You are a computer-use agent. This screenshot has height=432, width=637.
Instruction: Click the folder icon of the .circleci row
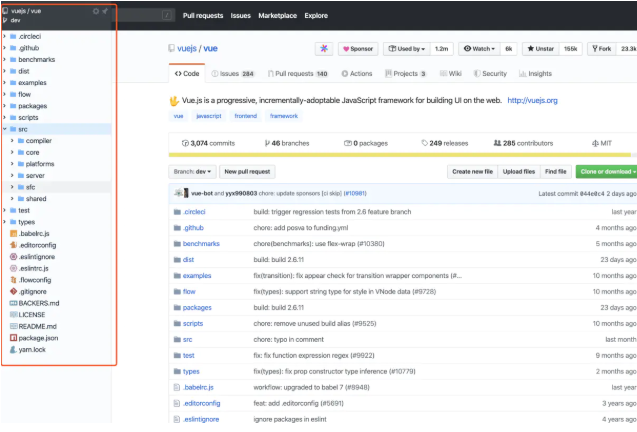(177, 212)
